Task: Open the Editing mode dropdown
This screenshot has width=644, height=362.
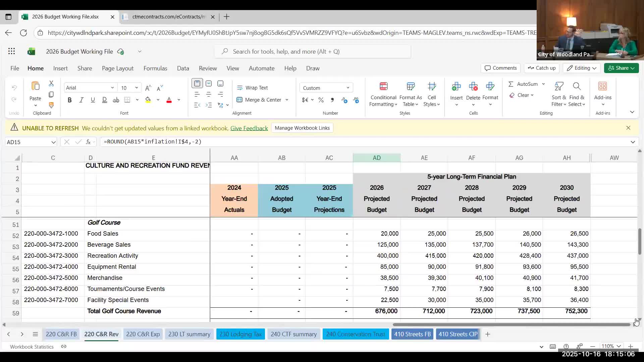Action: [582, 68]
